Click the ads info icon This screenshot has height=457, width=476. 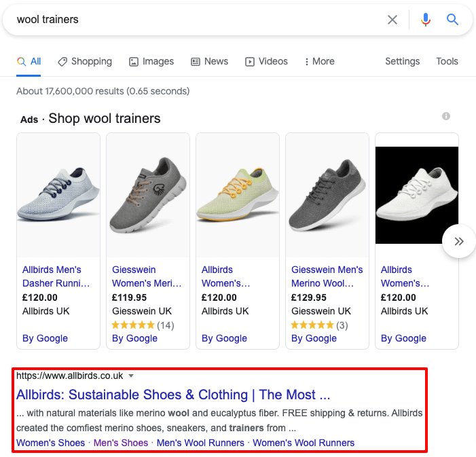click(x=445, y=116)
